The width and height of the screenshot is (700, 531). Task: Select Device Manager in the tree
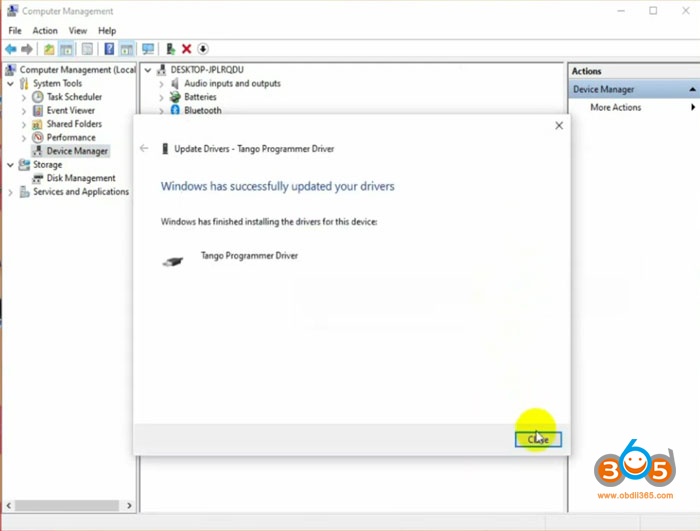tap(77, 151)
